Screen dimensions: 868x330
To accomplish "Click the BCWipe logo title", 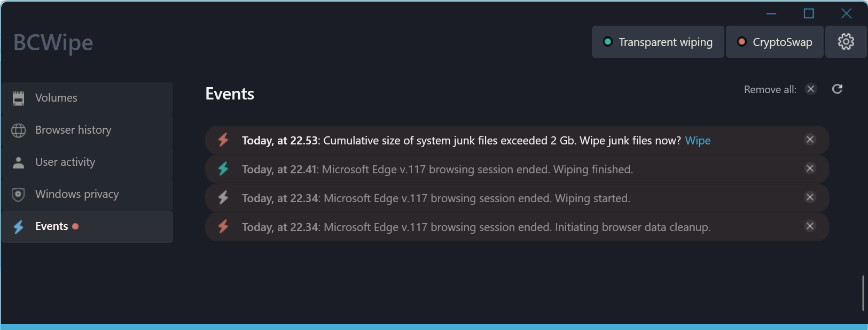I will tap(53, 42).
